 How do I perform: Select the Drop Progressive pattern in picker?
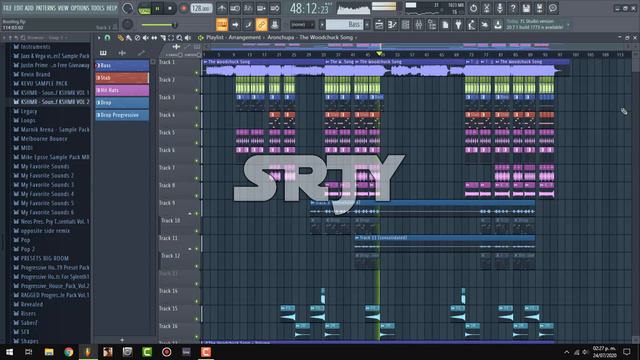coord(122,115)
